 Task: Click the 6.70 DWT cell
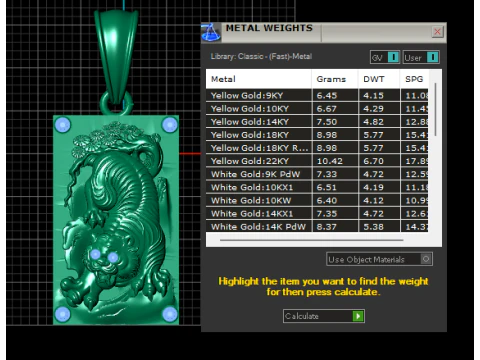(379, 161)
